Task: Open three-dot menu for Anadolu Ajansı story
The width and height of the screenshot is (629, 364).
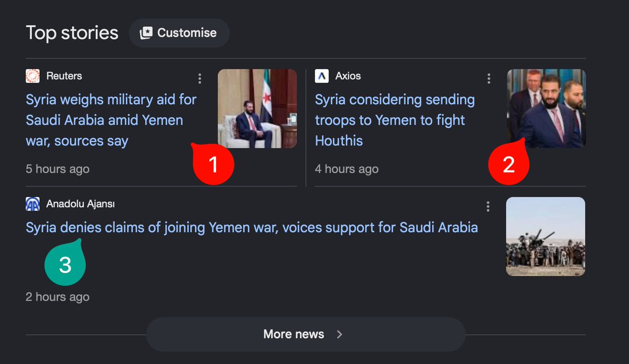Action: point(488,206)
